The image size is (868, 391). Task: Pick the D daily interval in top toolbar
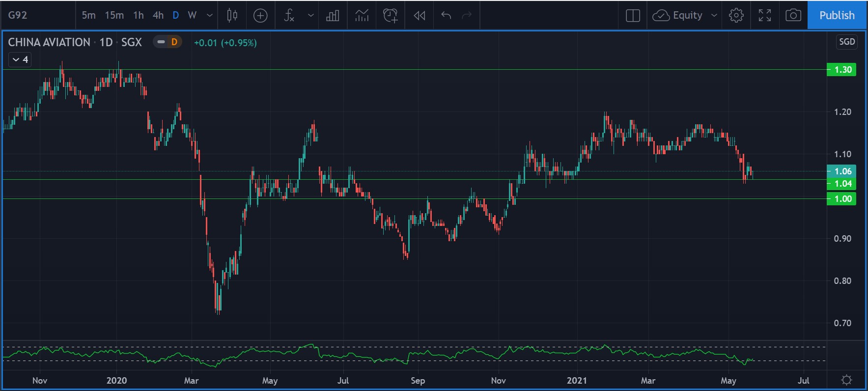click(176, 15)
